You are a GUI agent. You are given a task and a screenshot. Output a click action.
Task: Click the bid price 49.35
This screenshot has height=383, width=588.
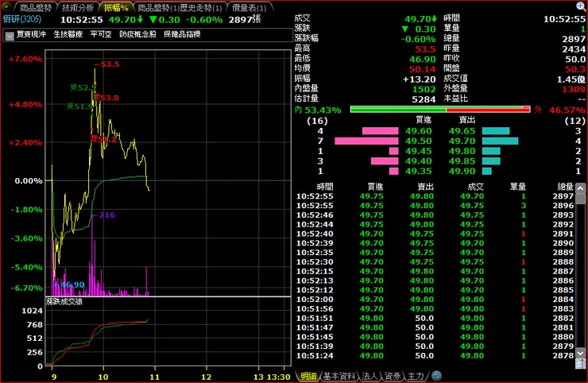point(419,171)
